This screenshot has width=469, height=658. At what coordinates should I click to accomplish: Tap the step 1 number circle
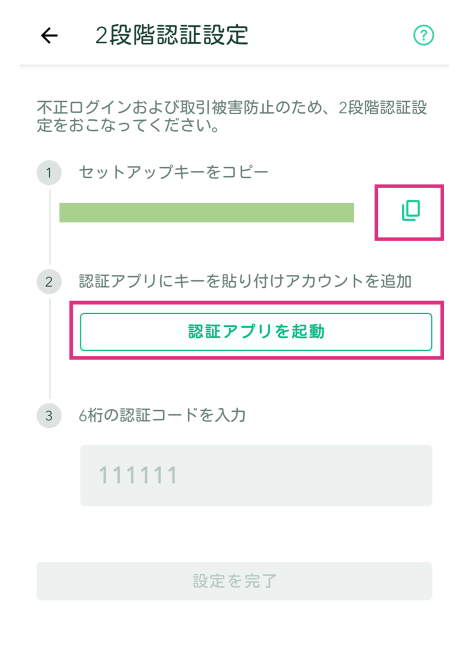49,172
